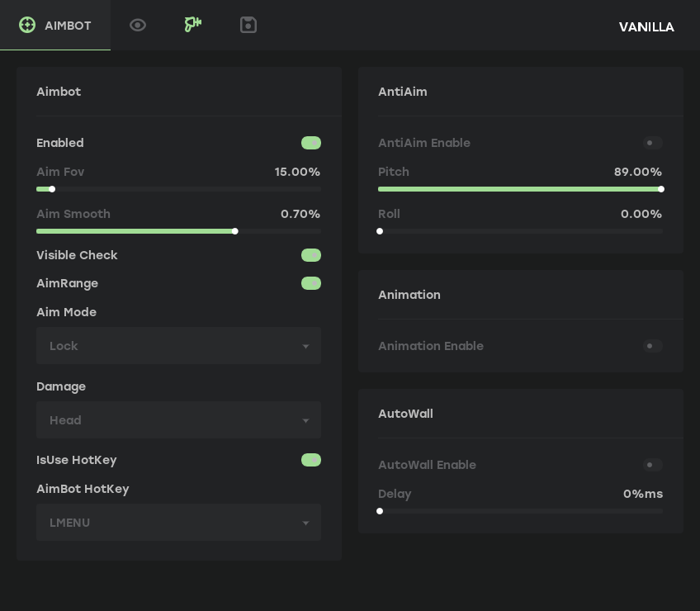
Task: Open the eye icon visuals tab
Action: click(138, 26)
